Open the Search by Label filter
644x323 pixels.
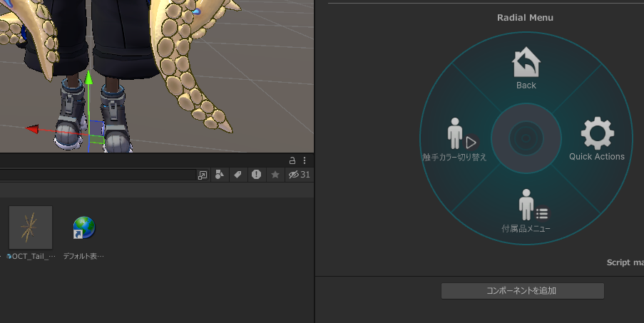point(237,175)
